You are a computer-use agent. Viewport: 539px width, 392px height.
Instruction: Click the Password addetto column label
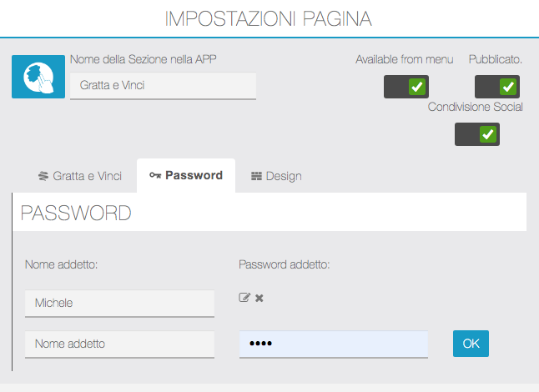click(x=284, y=265)
